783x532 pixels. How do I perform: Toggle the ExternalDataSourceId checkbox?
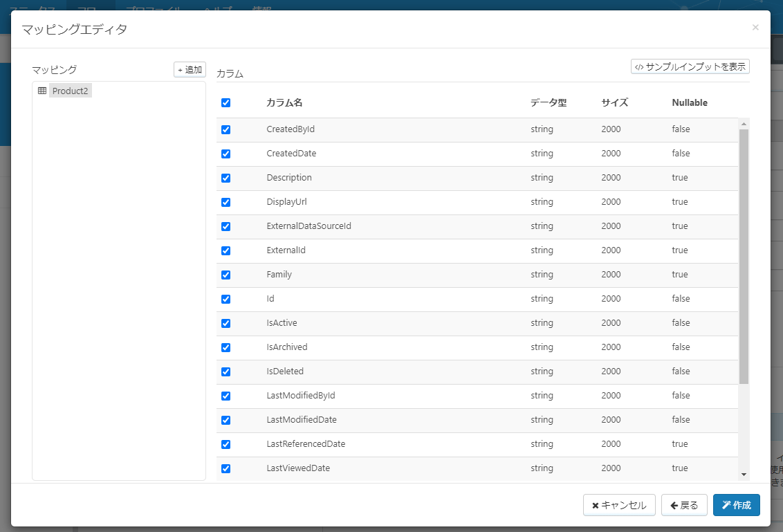[x=225, y=227]
